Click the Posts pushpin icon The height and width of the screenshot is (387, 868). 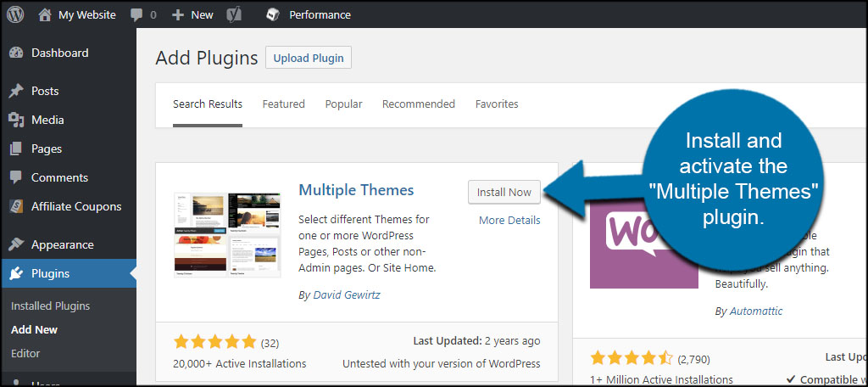click(x=17, y=91)
